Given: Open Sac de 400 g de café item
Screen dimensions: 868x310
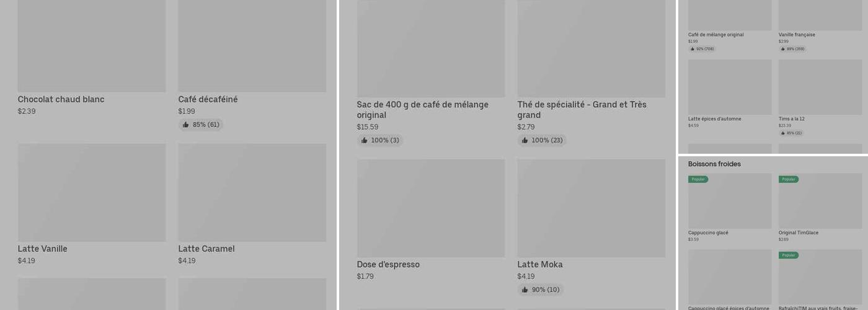Looking at the screenshot, I should point(422,110).
